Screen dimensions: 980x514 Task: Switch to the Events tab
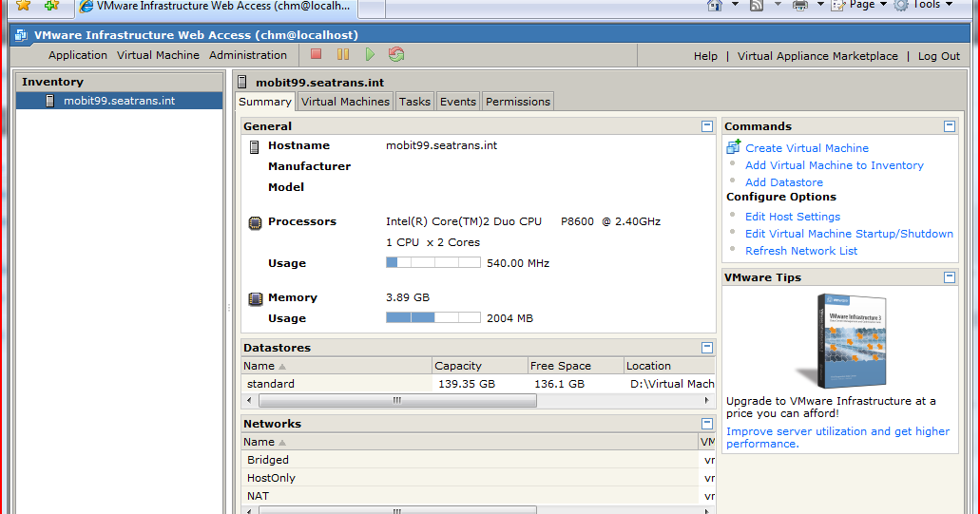pyautogui.click(x=458, y=101)
